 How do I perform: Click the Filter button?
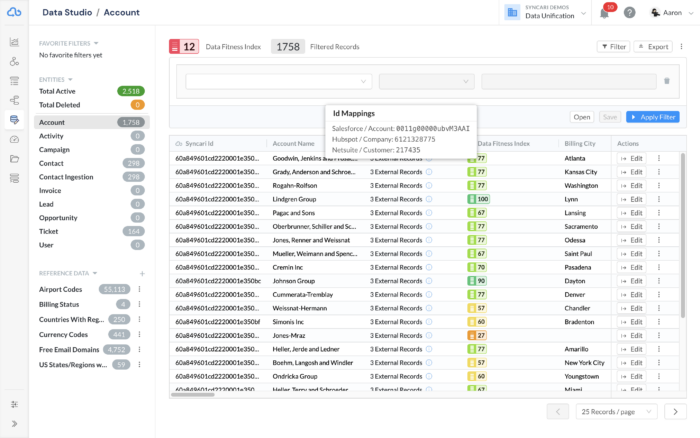point(613,46)
